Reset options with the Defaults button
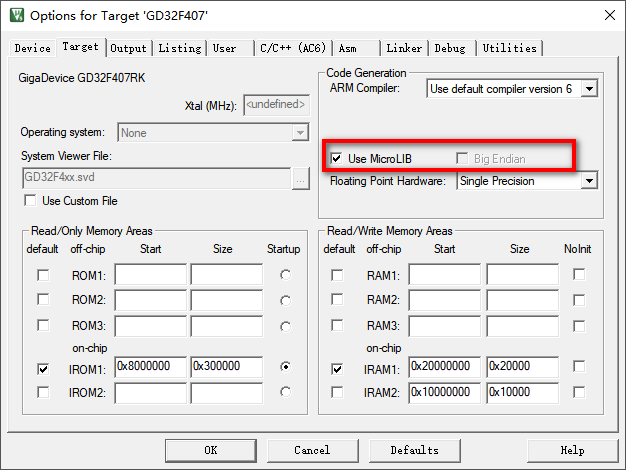 coord(415,450)
